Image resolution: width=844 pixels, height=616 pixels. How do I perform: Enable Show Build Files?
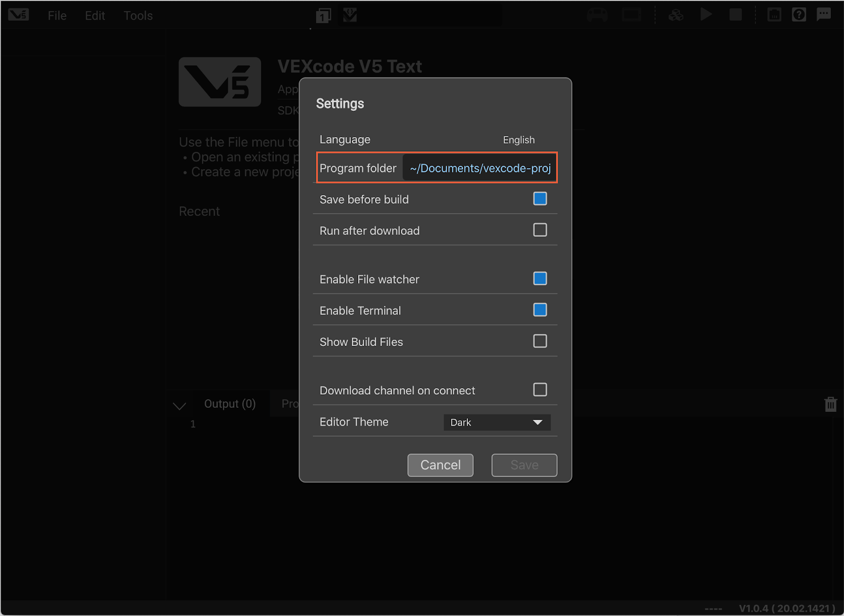tap(540, 341)
